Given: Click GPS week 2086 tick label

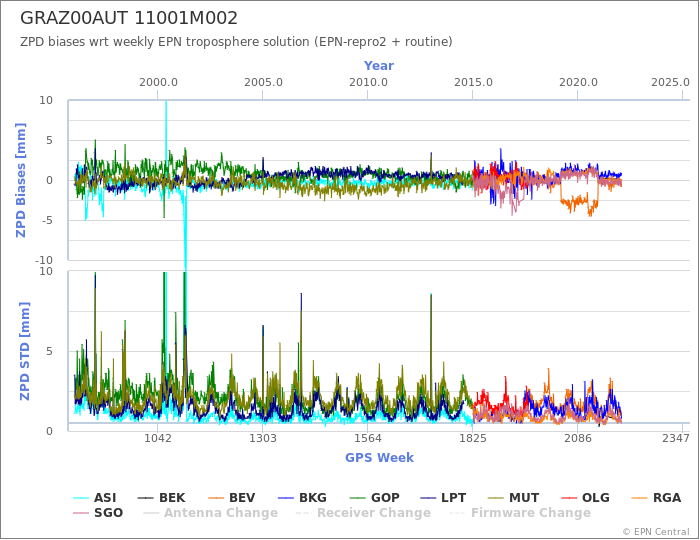Looking at the screenshot, I should 578,438.
